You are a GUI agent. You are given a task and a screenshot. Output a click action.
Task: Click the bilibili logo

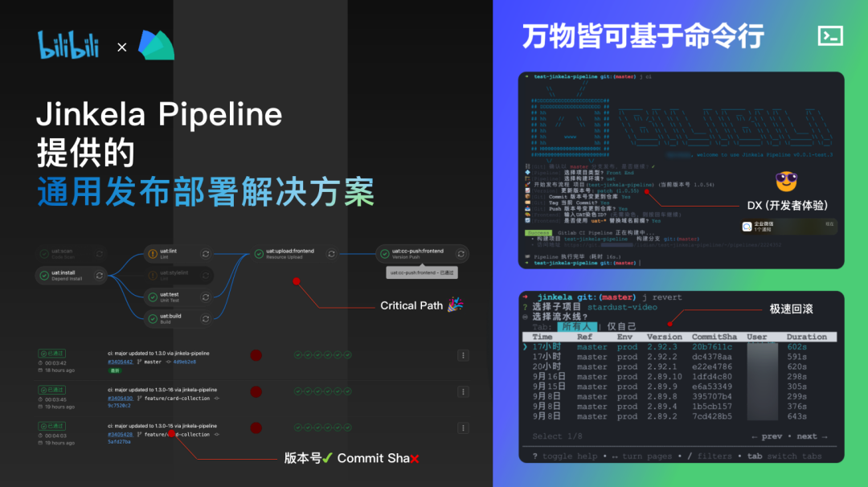[x=68, y=45]
